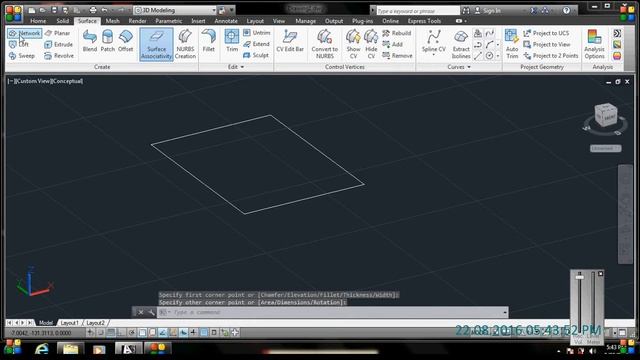The height and width of the screenshot is (360, 640).
Task: Toggle NURBS Creation mode
Action: (x=185, y=44)
